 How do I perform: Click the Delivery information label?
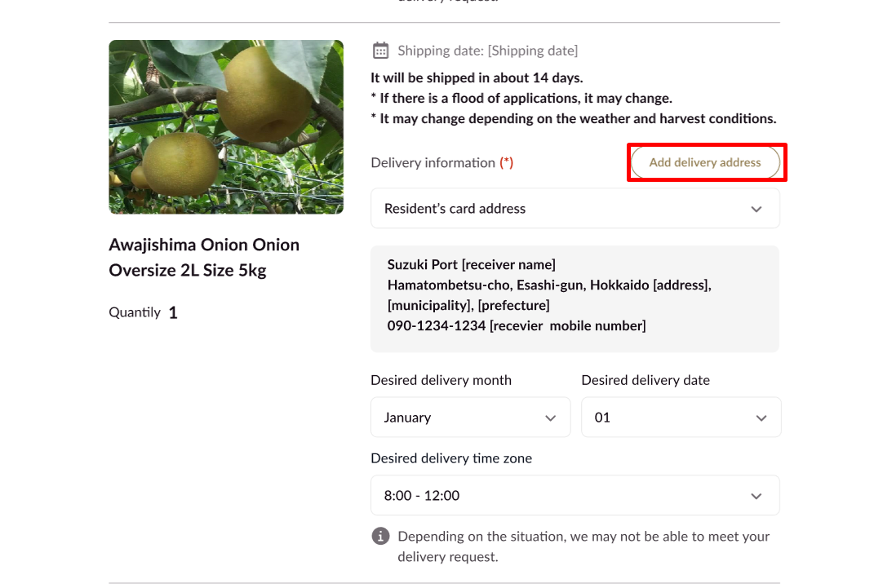[433, 163]
